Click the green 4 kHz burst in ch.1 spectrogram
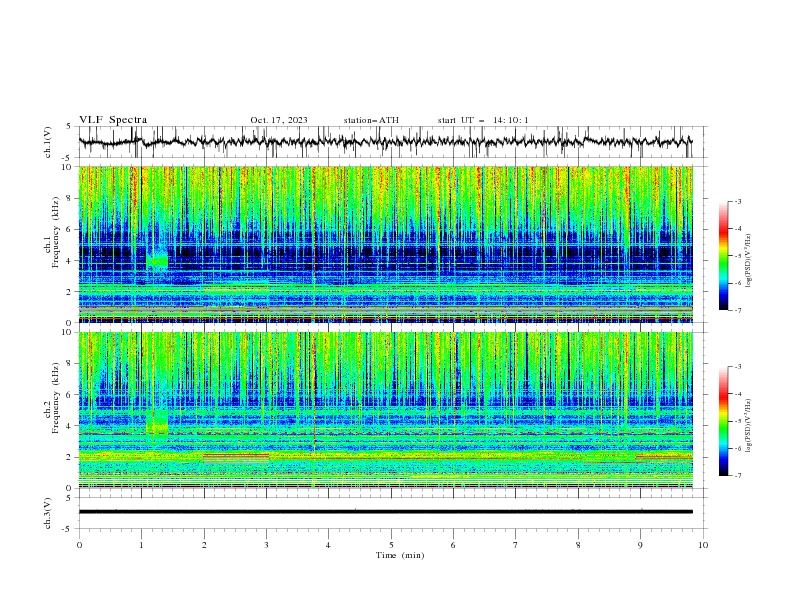 point(157,260)
